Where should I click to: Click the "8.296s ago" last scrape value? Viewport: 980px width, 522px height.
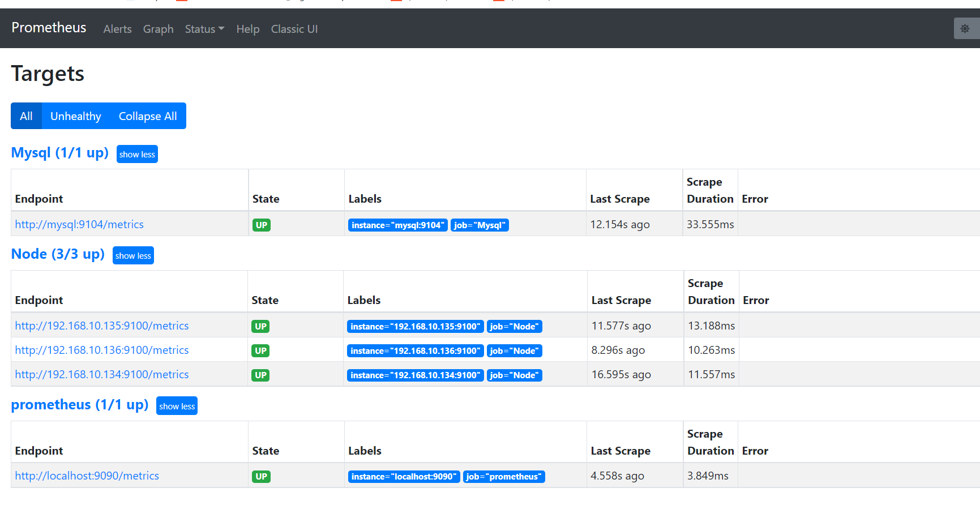tap(618, 350)
